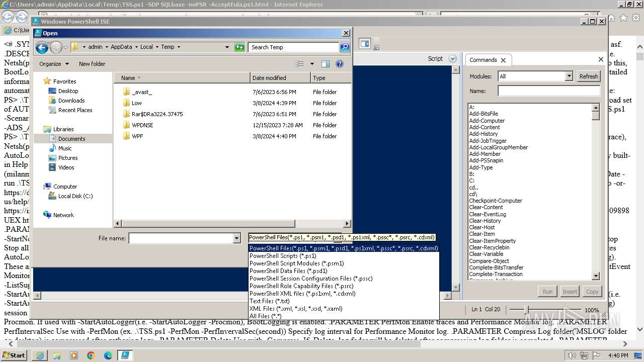This screenshot has width=644, height=362.
Task: Click the PowerShell ISE taskbar button
Action: coord(124,355)
